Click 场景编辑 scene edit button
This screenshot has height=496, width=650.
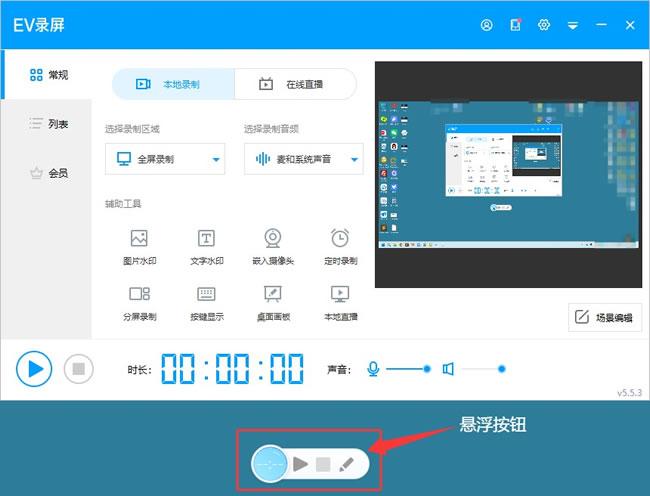tap(605, 317)
